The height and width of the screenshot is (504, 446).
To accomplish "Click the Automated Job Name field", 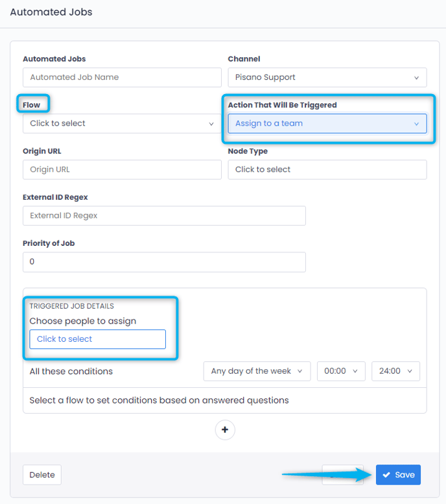I will click(121, 77).
